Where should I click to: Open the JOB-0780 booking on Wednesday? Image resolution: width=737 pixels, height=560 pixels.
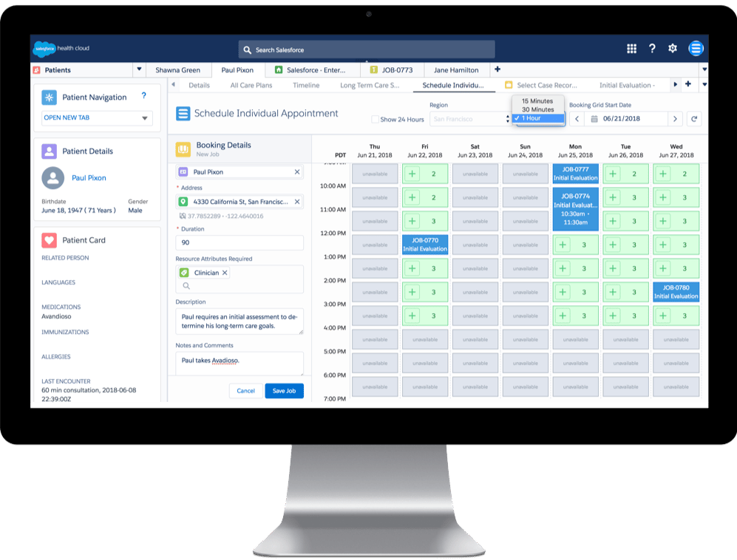click(676, 293)
